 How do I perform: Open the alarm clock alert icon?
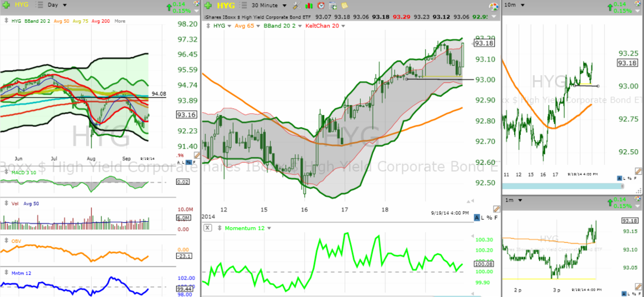click(x=321, y=5)
